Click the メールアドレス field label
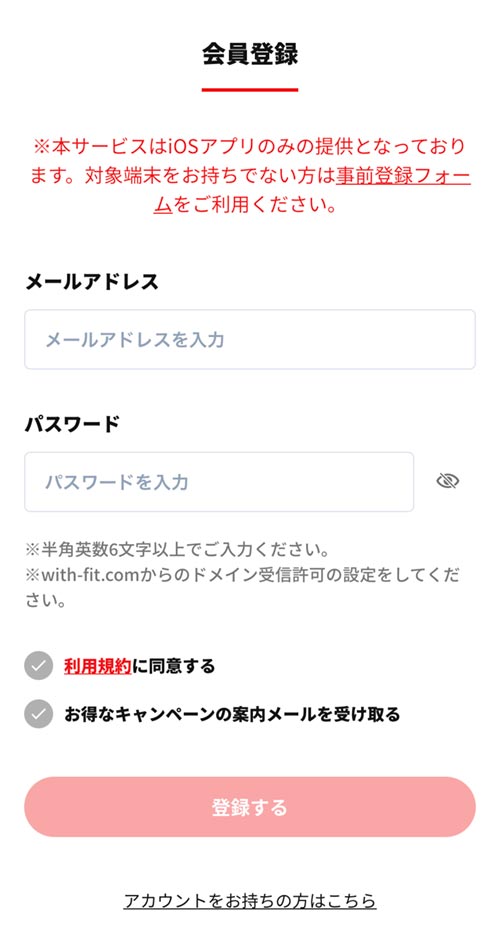 92,282
